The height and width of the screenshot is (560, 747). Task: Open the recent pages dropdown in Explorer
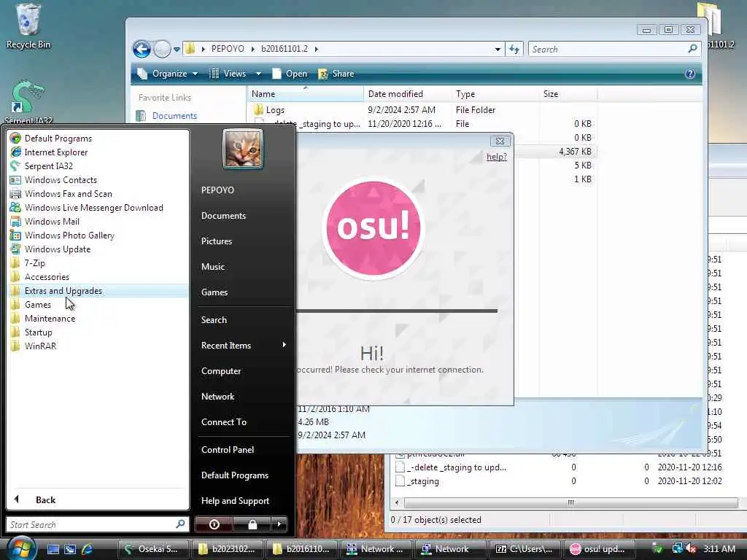tap(177, 50)
